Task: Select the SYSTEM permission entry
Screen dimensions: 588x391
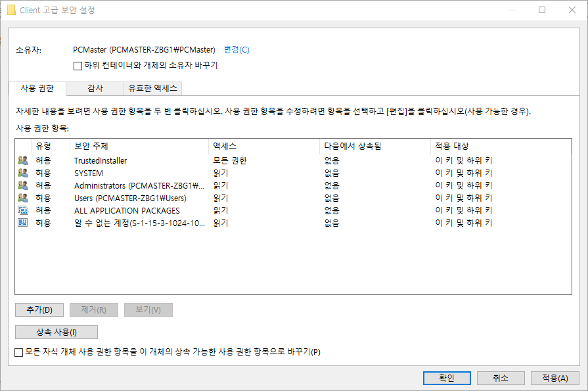Action: click(293, 173)
